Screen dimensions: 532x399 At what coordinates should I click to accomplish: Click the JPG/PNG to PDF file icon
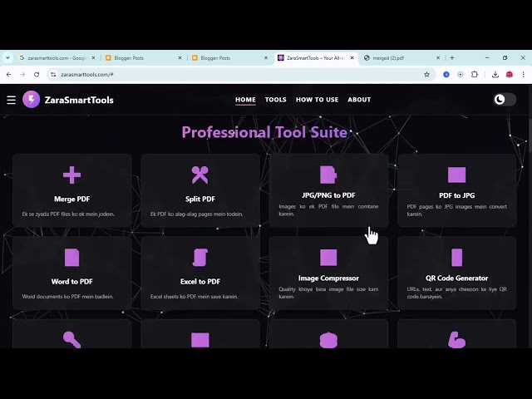[328, 175]
